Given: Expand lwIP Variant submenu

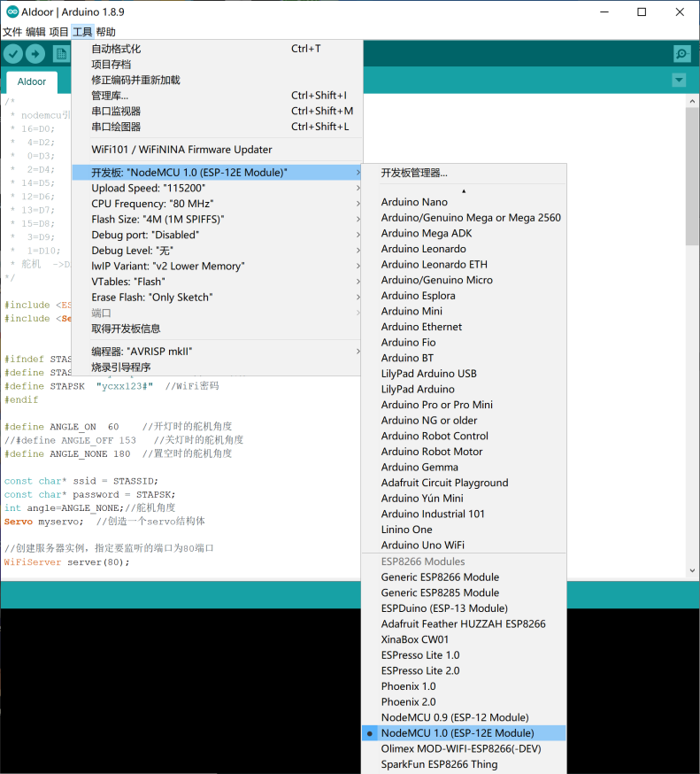Looking at the screenshot, I should [218, 266].
